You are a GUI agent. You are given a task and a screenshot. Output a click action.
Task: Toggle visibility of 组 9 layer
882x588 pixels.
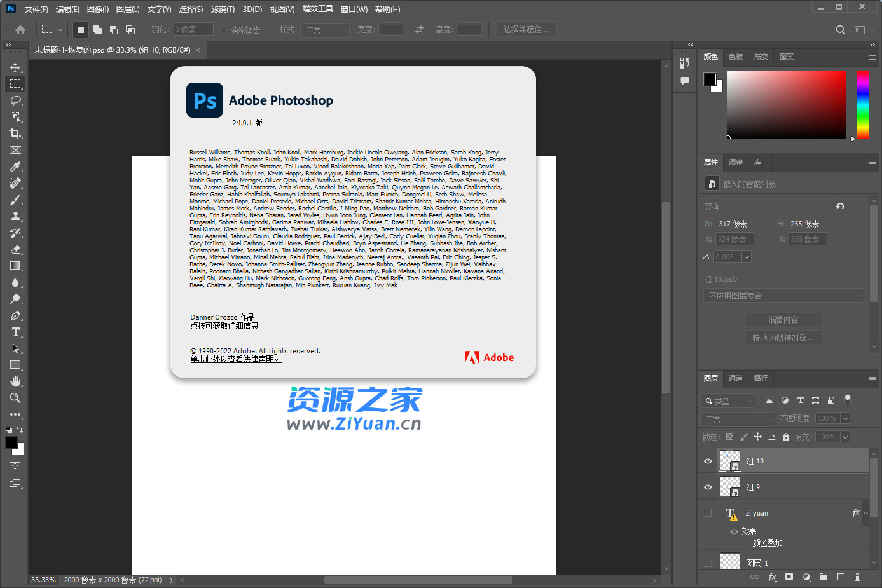707,487
